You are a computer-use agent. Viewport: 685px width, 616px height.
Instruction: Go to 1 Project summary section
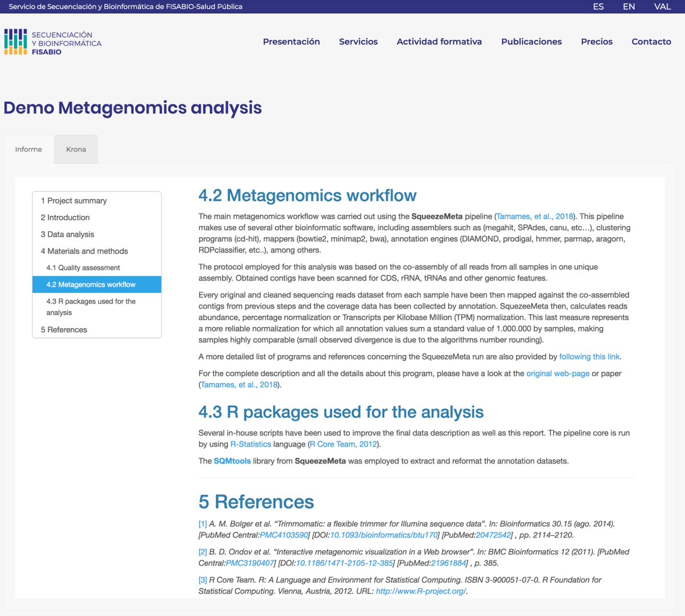click(97, 200)
